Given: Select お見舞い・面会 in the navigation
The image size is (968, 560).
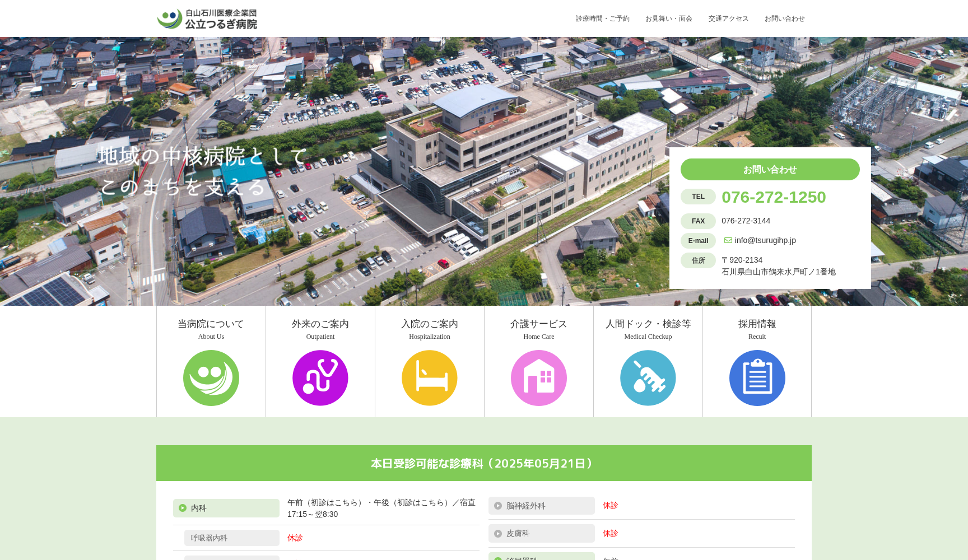Looking at the screenshot, I should [x=669, y=18].
